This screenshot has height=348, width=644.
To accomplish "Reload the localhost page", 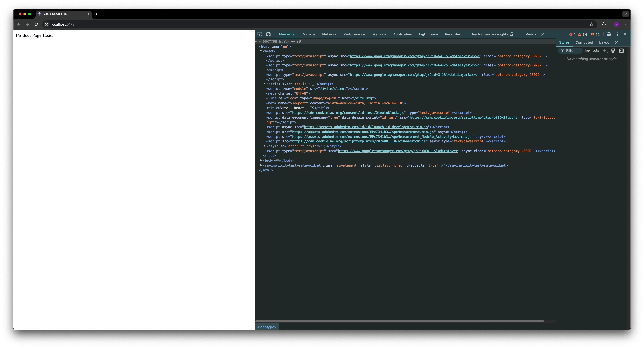I will coord(36,24).
